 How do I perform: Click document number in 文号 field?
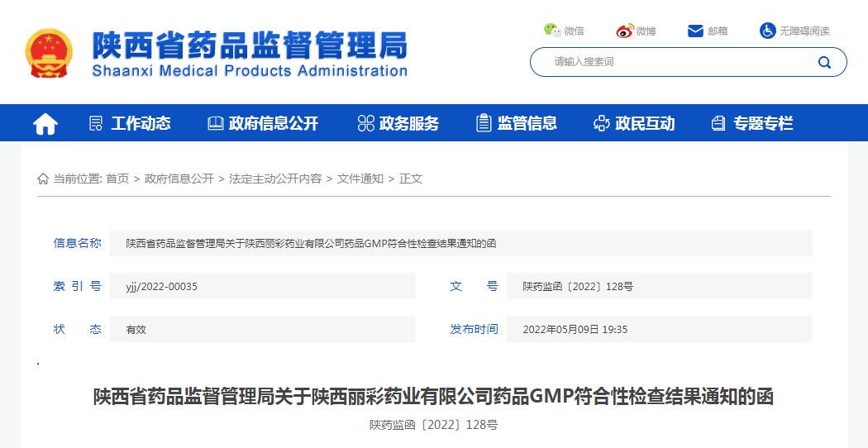pos(578,287)
